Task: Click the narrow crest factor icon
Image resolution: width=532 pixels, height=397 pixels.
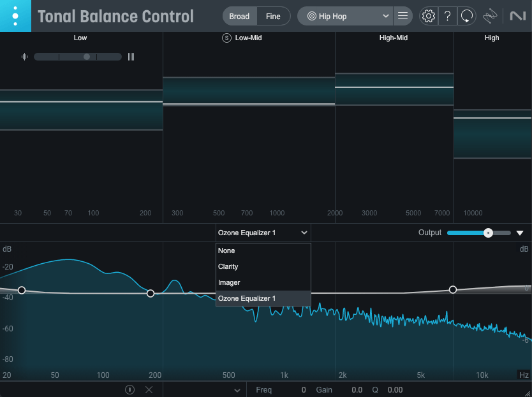Action: pyautogui.click(x=24, y=57)
